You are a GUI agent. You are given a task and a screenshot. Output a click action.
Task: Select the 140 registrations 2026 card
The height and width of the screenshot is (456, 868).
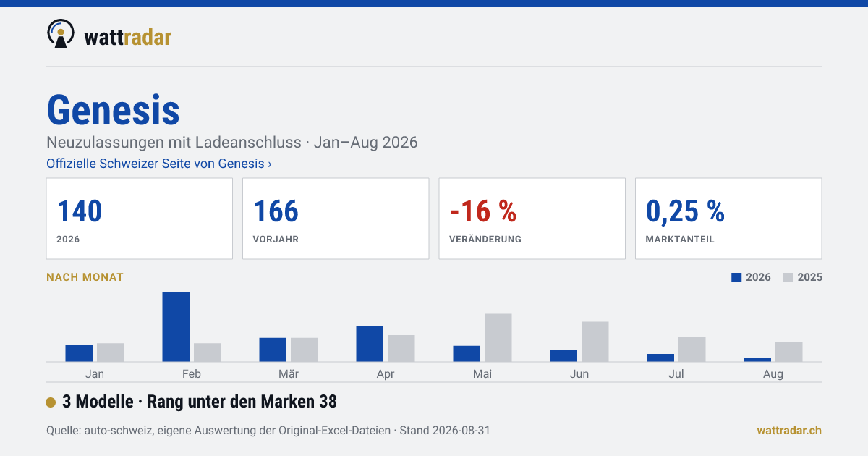(x=140, y=219)
